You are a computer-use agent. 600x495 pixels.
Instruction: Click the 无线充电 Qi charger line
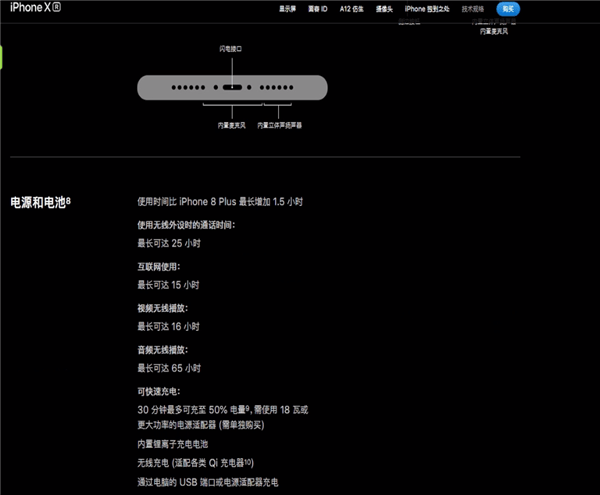196,463
